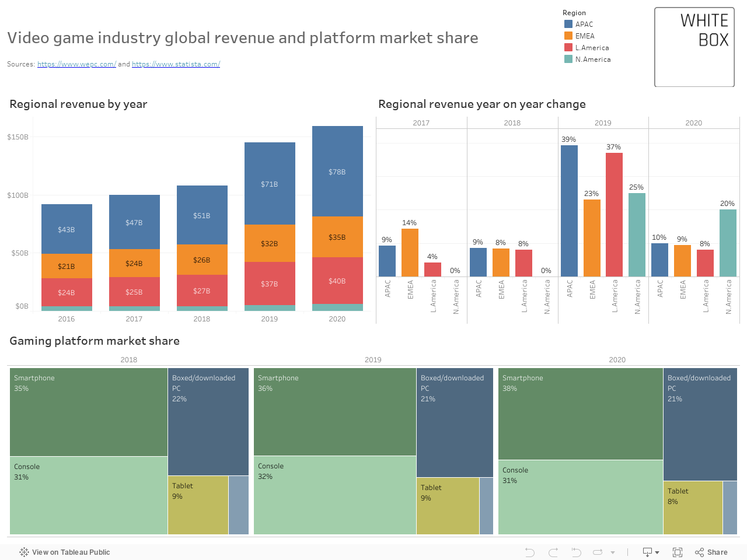Select the 2019 APAC $71B bar segment

270,183
